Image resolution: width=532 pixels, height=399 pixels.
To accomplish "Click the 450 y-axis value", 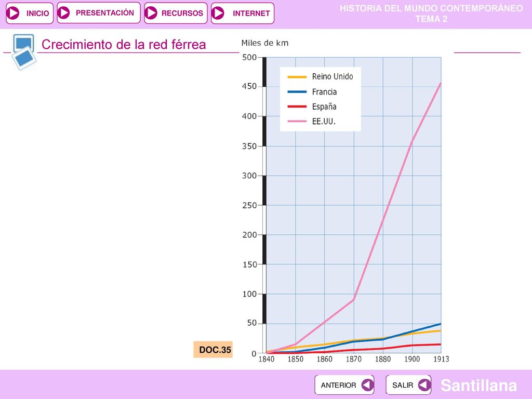I will click(249, 87).
